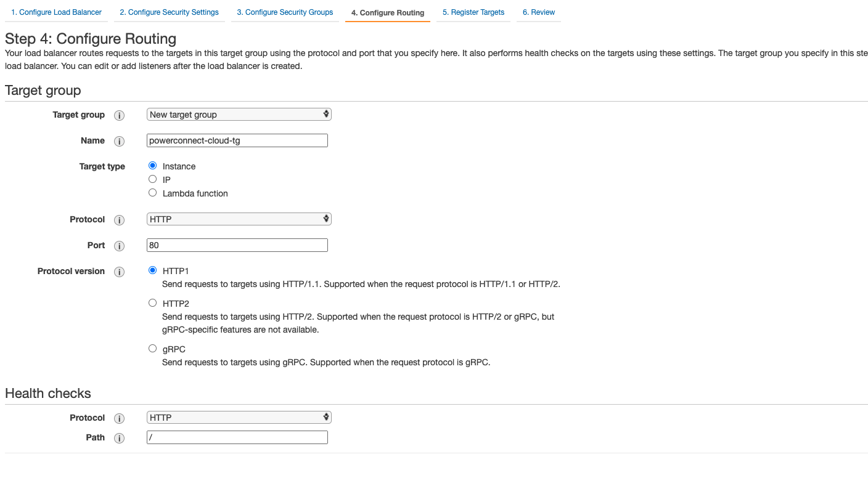868x486 pixels.
Task: Open health checks Protocol dropdown
Action: pyautogui.click(x=239, y=418)
